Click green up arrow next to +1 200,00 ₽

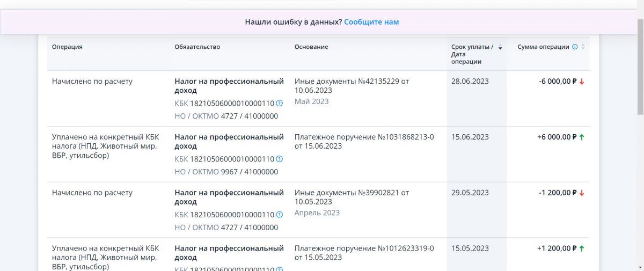pyautogui.click(x=582, y=249)
